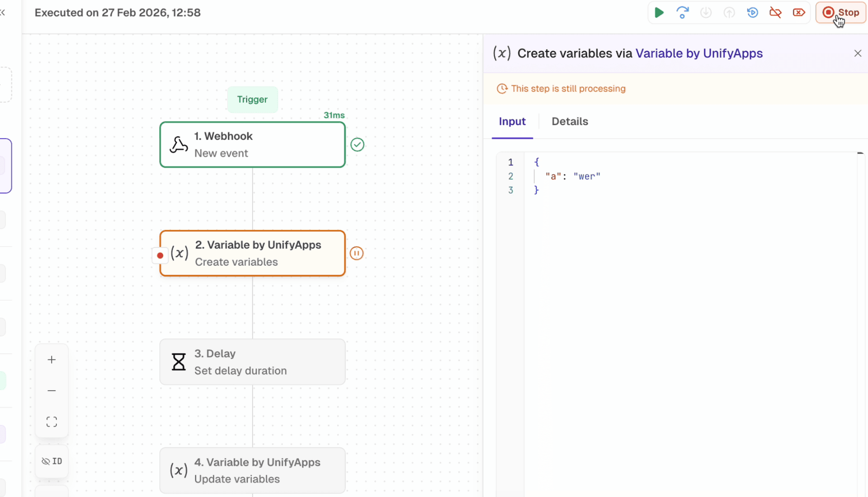Toggle the ID visibility button
Image resolution: width=868 pixels, height=497 pixels.
52,461
